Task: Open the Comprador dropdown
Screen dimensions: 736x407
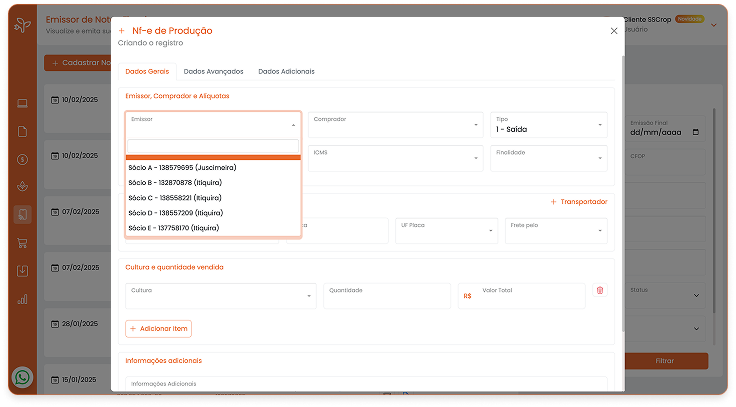Action: [x=396, y=125]
